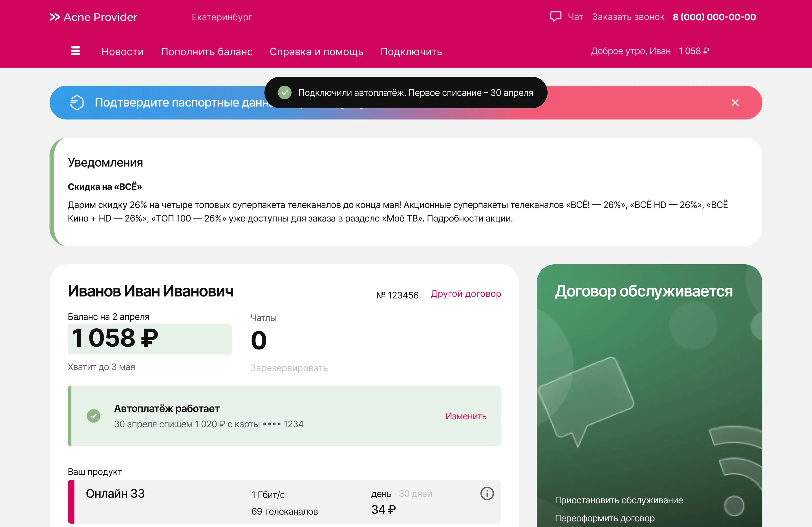Click Приостановить обслуживание
Viewport: 812px width, 527px height.
tap(619, 500)
